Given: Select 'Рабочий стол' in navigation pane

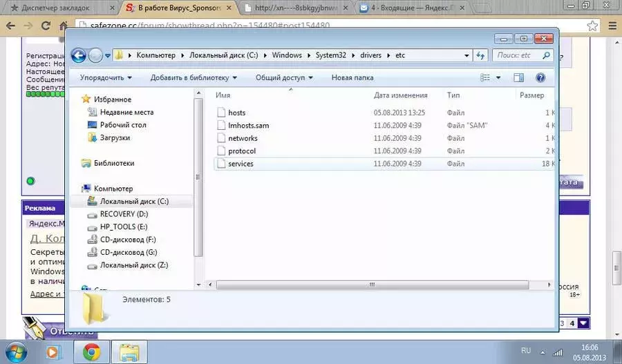Looking at the screenshot, I should coord(123,125).
